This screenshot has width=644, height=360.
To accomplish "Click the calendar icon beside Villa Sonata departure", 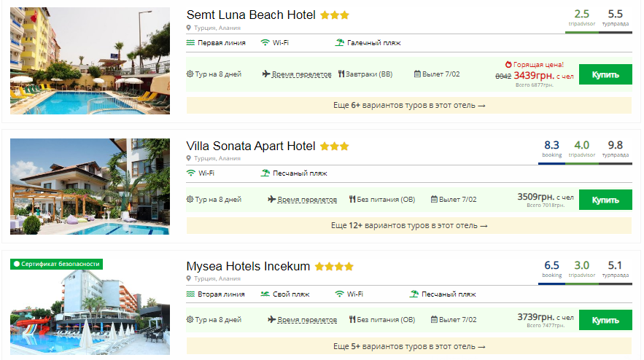I will [x=434, y=199].
